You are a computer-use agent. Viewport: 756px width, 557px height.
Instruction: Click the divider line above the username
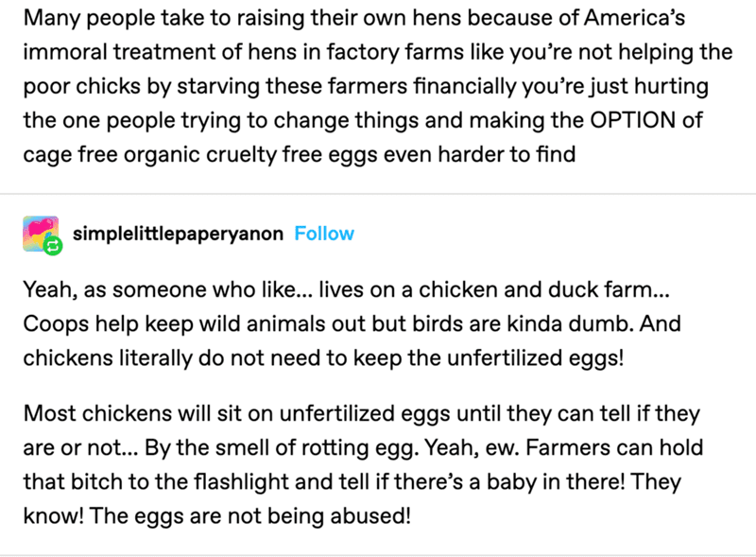click(x=378, y=194)
